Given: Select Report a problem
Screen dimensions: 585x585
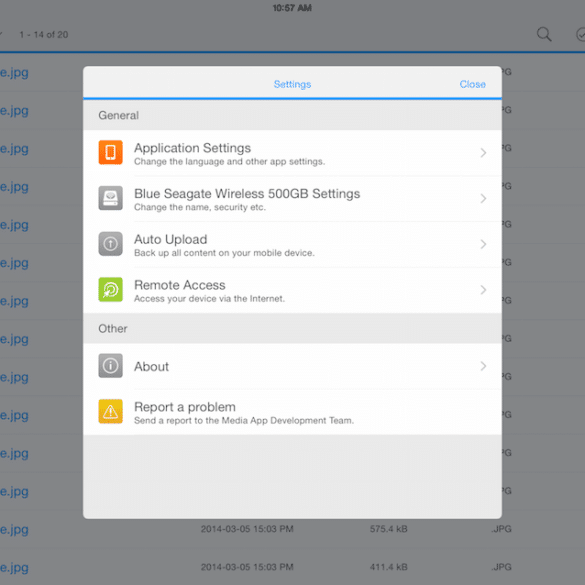Looking at the screenshot, I should click(292, 412).
